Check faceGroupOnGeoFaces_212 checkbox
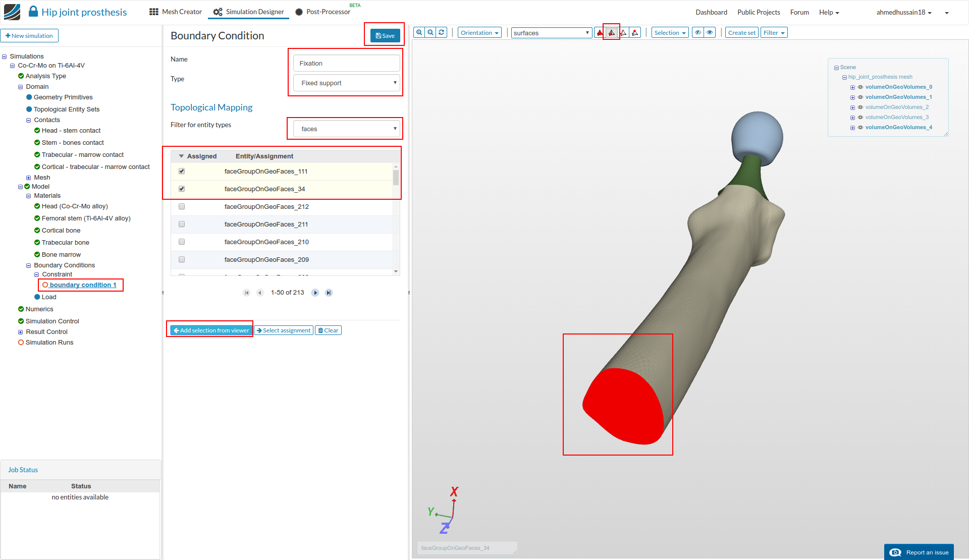Screen dimensions: 969x560 [182, 207]
